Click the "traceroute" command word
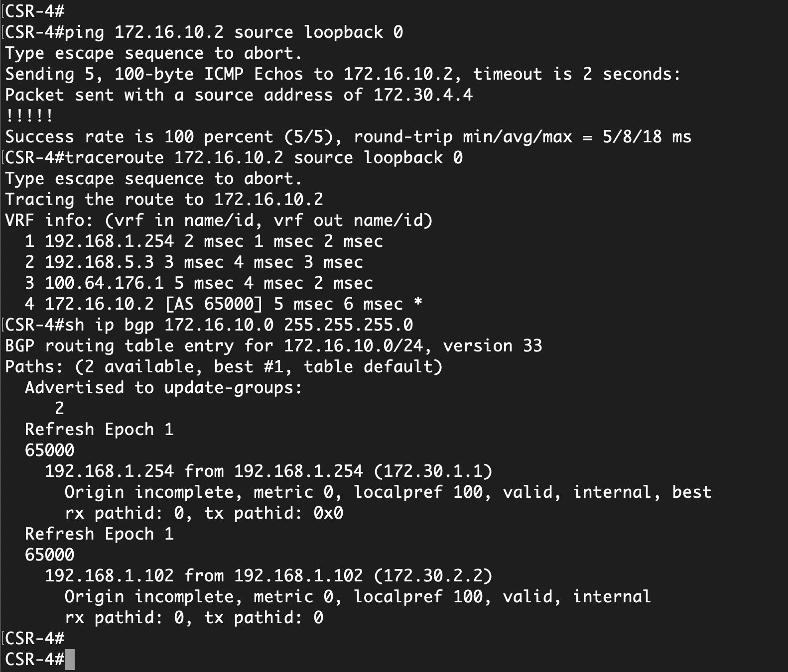The image size is (788, 672). pyautogui.click(x=114, y=158)
